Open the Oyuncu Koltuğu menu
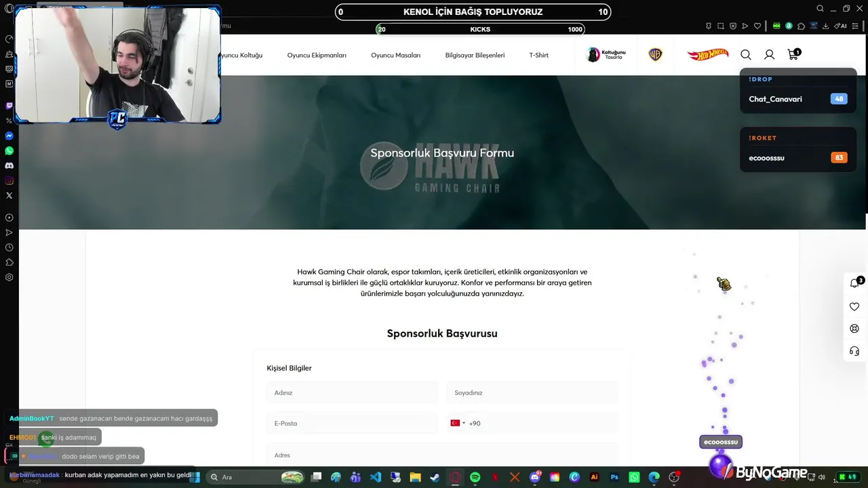 (x=240, y=55)
